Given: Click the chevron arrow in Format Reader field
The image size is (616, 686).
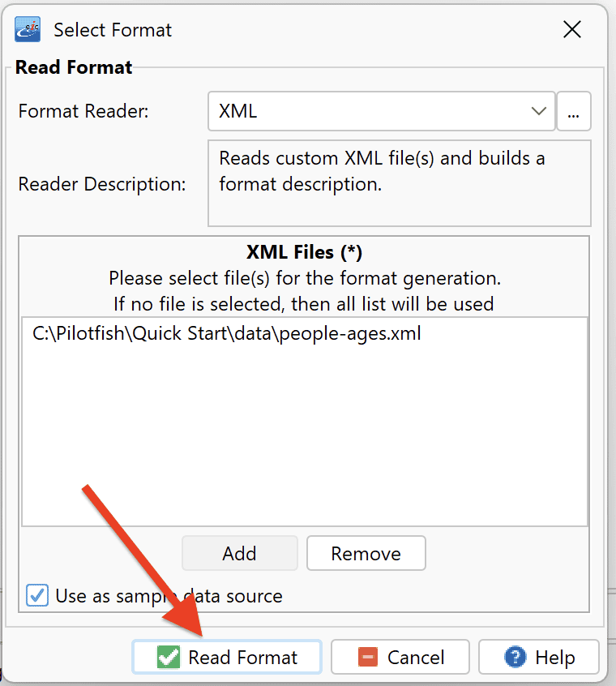Looking at the screenshot, I should [x=539, y=111].
